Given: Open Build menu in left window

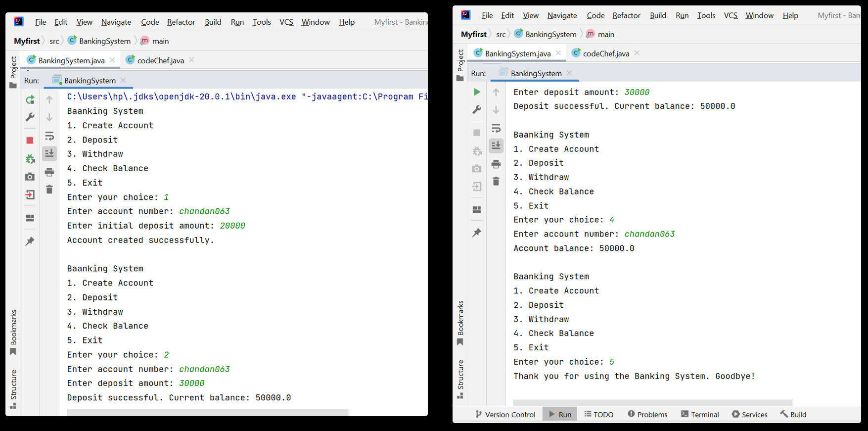Looking at the screenshot, I should (x=213, y=22).
